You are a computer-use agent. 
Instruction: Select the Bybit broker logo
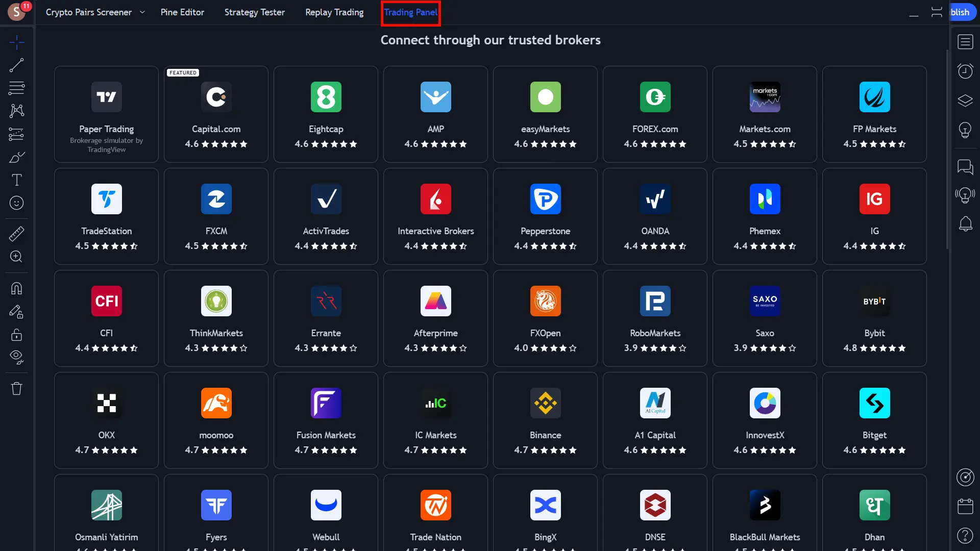[874, 301]
